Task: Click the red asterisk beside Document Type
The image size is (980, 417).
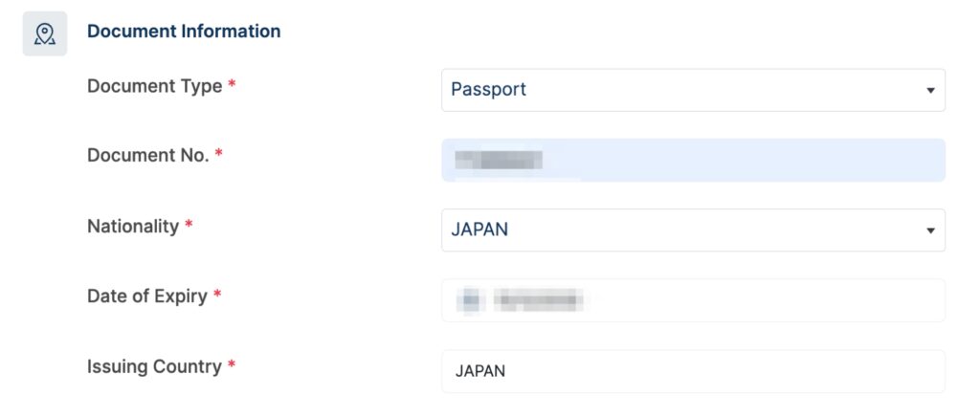Action: coord(233,85)
